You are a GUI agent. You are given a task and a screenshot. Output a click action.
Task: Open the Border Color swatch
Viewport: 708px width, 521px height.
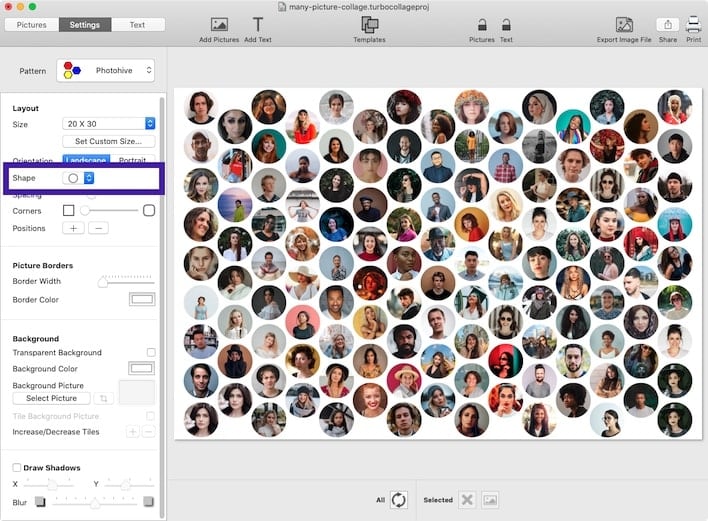(x=142, y=300)
